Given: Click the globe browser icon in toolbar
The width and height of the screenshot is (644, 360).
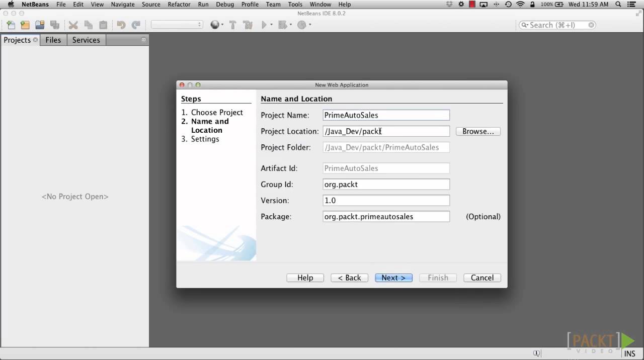Looking at the screenshot, I should (215, 25).
